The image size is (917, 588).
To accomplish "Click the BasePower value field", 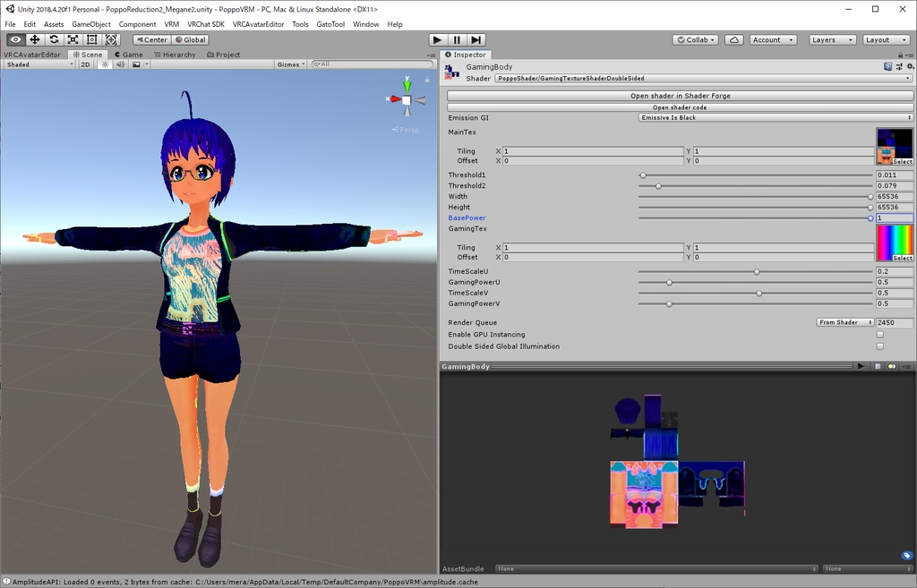I will click(895, 217).
